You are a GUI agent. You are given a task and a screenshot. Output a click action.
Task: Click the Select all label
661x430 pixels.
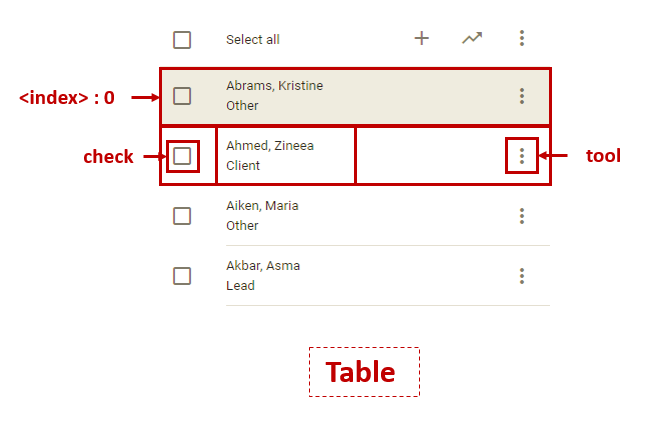tap(253, 40)
